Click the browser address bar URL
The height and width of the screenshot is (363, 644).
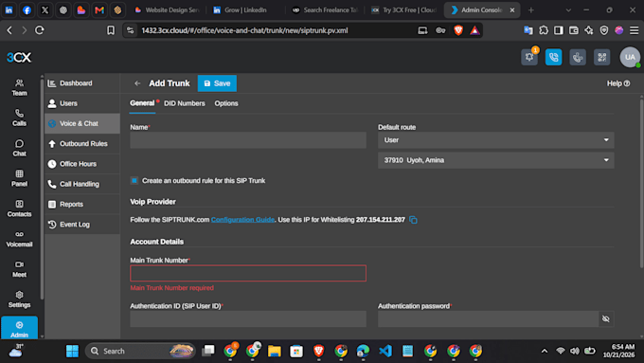[244, 30]
